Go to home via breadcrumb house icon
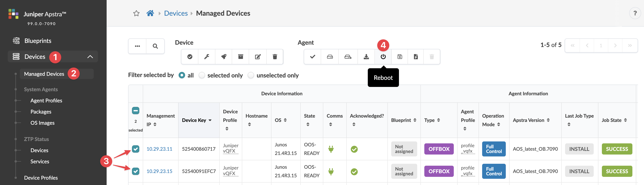The width and height of the screenshot is (644, 185). [150, 13]
